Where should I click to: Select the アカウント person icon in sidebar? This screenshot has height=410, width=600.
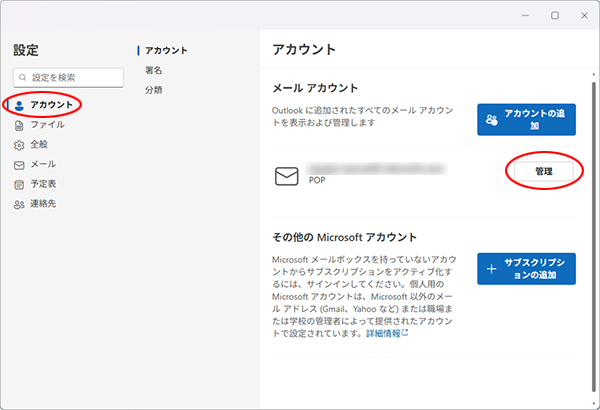pyautogui.click(x=20, y=105)
